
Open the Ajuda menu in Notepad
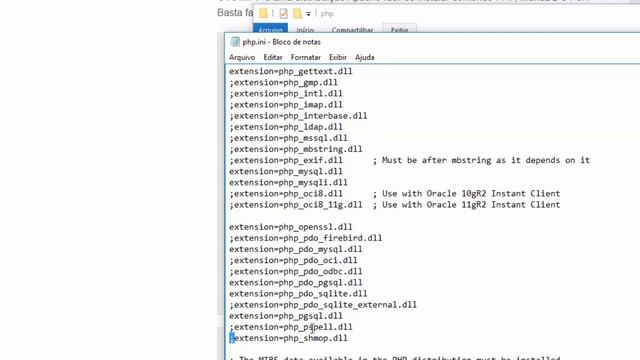click(364, 58)
